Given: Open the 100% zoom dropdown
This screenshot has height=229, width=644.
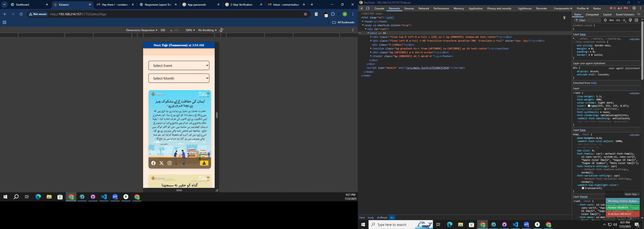Looking at the screenshot, I should pos(190,30).
